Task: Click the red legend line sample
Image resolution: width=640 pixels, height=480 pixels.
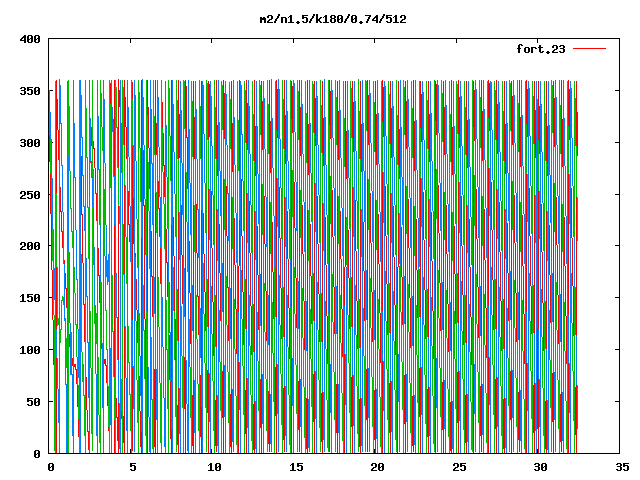Action: 589,49
